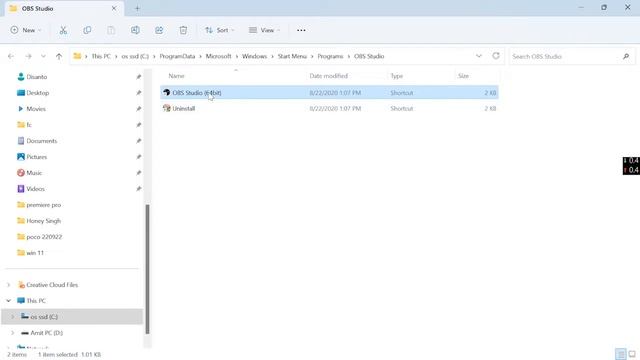Navigate to Programs breadcrumb
The height and width of the screenshot is (360, 640).
330,56
